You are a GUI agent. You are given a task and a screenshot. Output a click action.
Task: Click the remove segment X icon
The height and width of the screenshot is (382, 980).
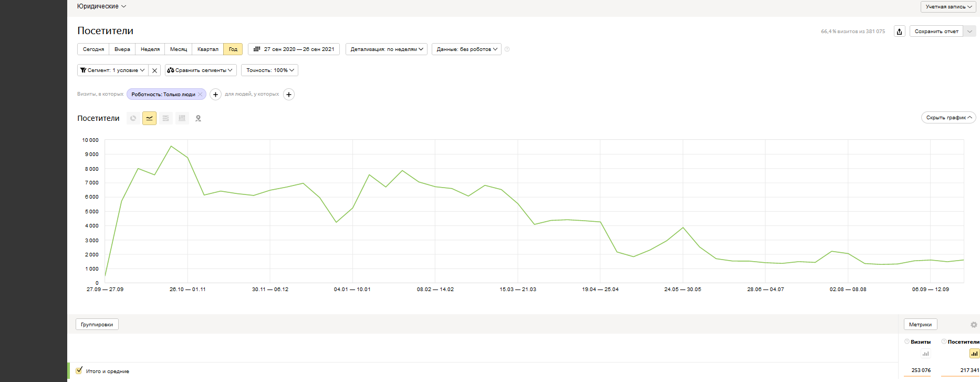(x=154, y=70)
